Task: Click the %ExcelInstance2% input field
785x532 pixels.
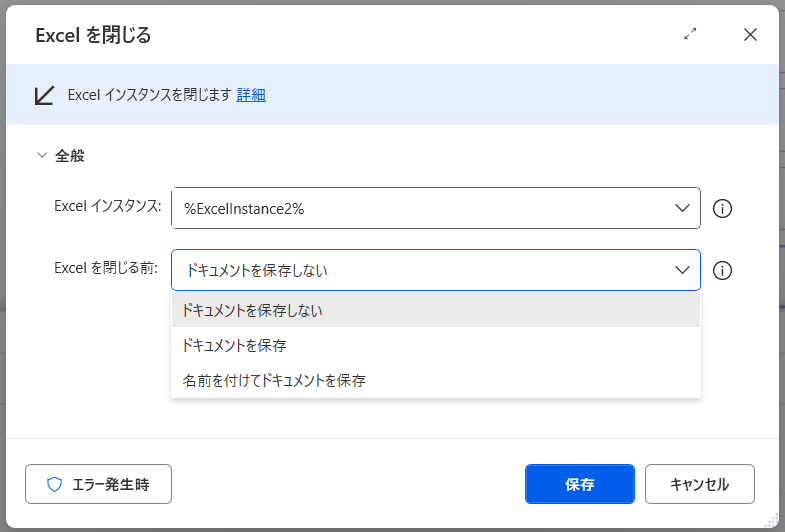Action: tap(420, 208)
